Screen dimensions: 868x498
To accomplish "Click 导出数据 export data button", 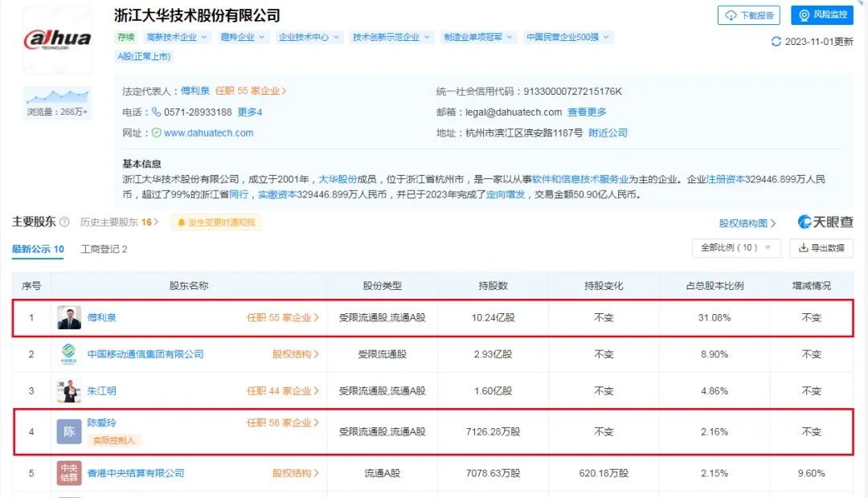I will (821, 248).
